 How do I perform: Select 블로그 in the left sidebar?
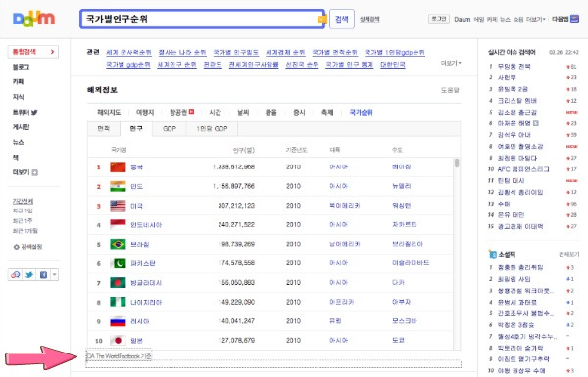click(21, 67)
